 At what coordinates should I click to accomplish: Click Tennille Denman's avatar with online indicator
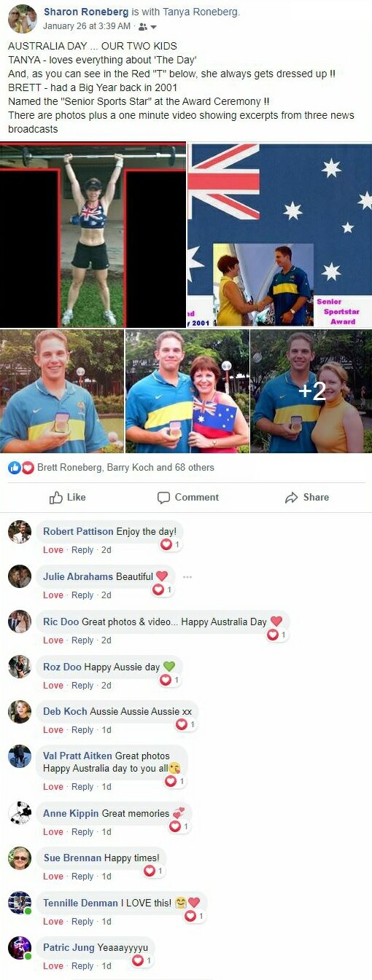(20, 903)
